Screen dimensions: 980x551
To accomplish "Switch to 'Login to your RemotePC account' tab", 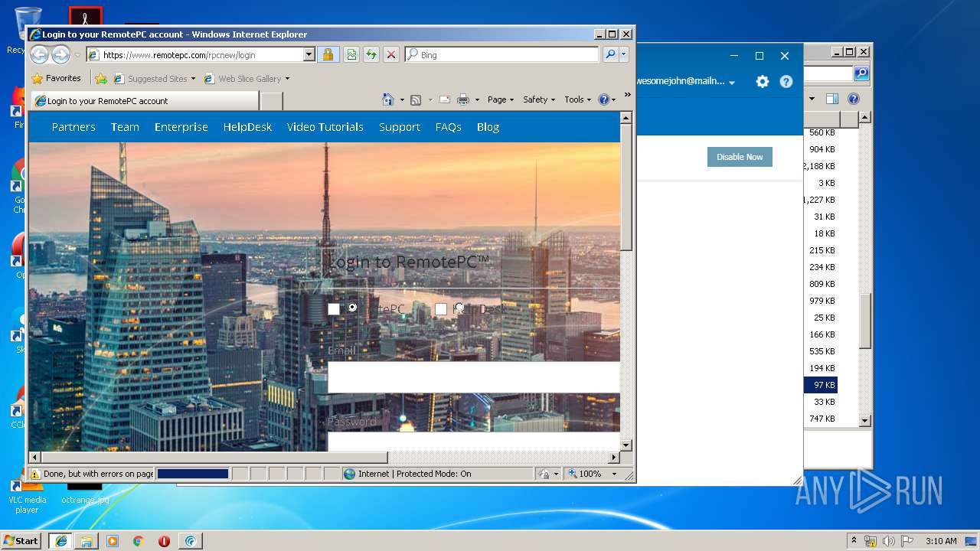I will (144, 101).
